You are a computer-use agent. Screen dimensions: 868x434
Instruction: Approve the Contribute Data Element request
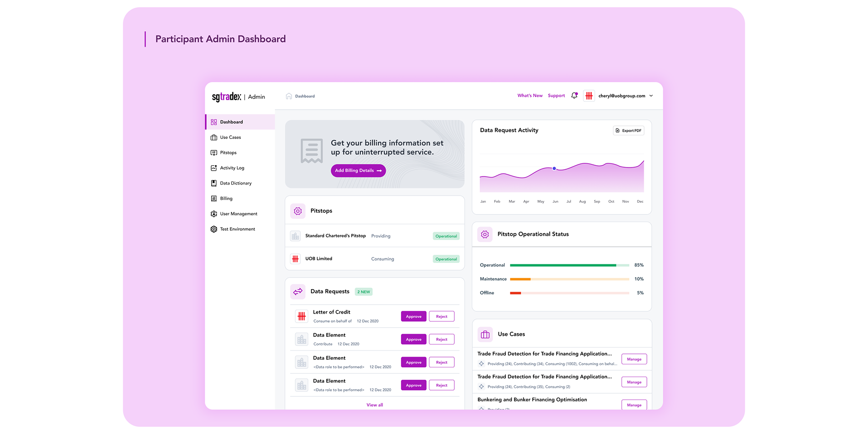tap(414, 339)
